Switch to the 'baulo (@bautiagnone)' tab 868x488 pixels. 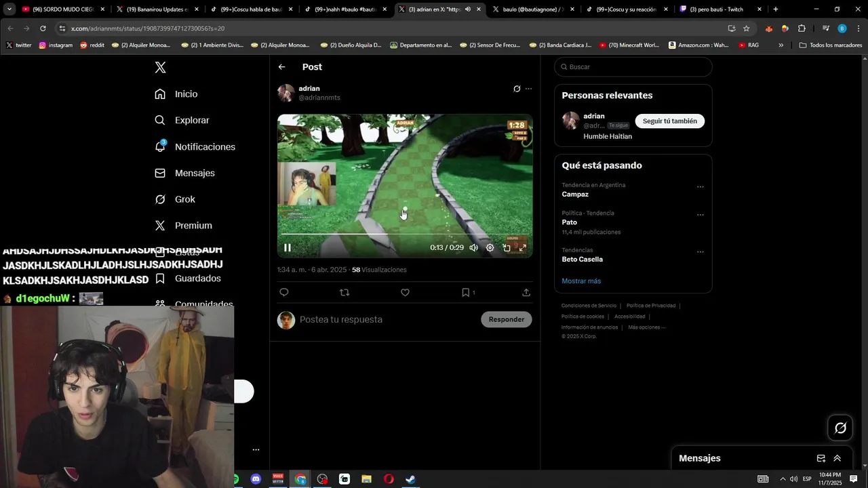[x=532, y=9]
